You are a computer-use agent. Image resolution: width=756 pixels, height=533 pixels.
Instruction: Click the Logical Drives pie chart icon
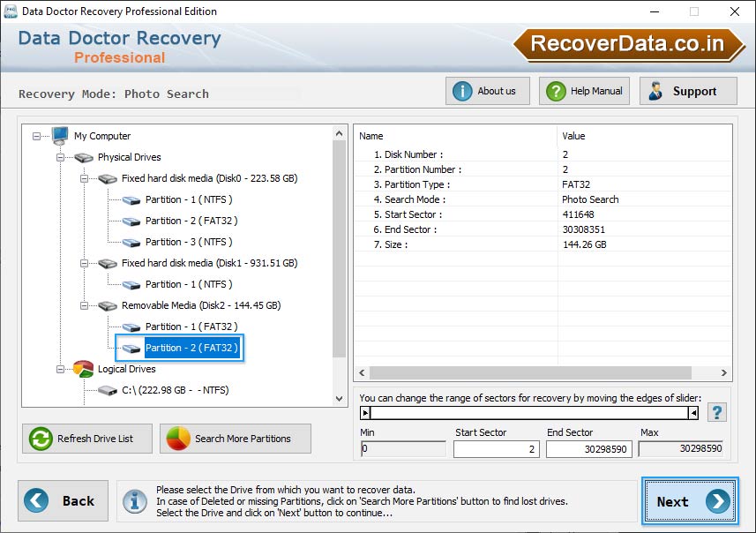[x=84, y=369]
